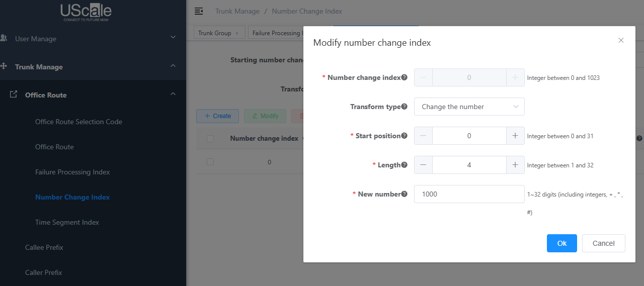Focus the Length number field
The image size is (644, 286).
coord(469,165)
